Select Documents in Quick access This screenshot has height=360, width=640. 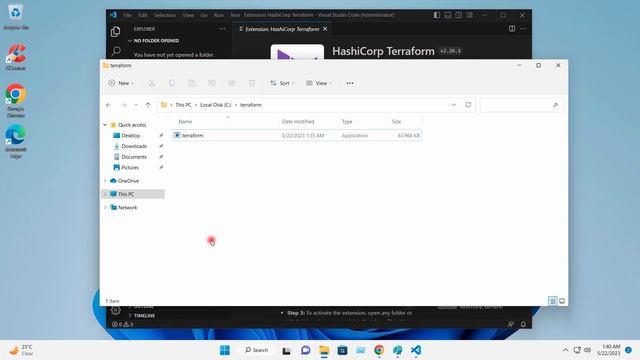coord(134,157)
